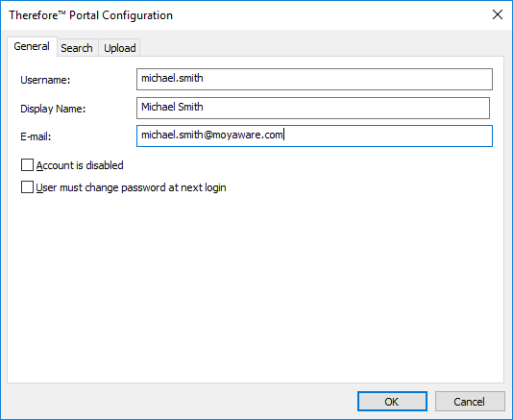Click the Therefore Portal Configuration title text
This screenshot has height=420, width=513.
point(90,15)
